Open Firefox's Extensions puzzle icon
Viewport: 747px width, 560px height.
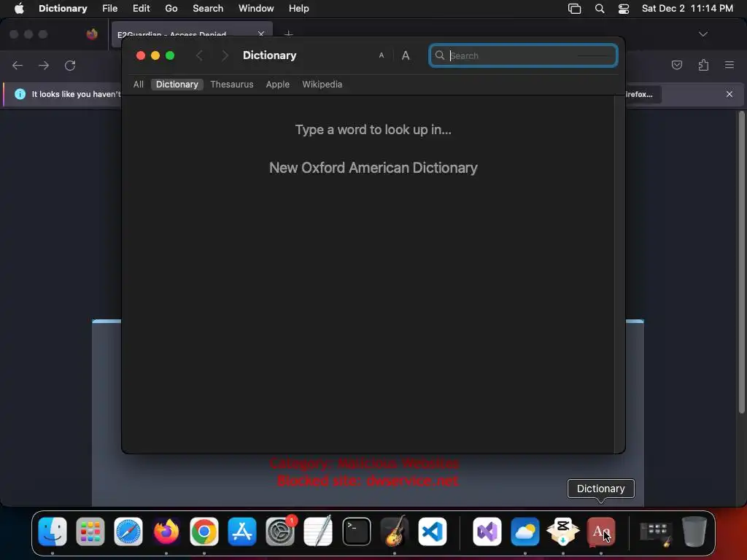[x=703, y=65]
